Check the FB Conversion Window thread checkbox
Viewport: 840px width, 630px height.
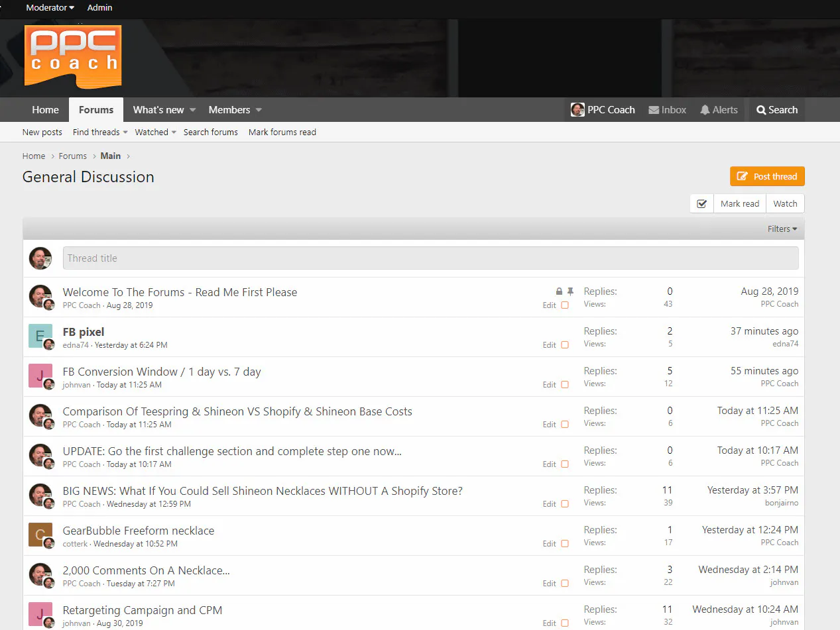pos(565,385)
